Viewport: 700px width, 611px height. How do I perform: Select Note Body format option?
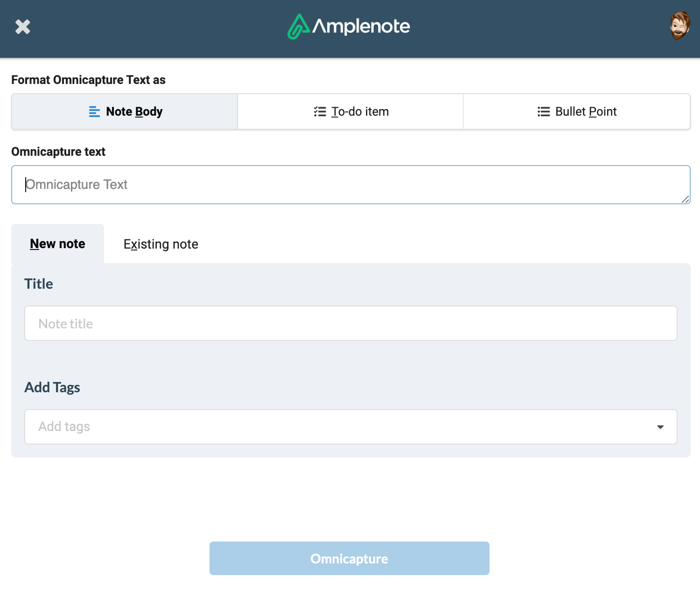pos(125,111)
